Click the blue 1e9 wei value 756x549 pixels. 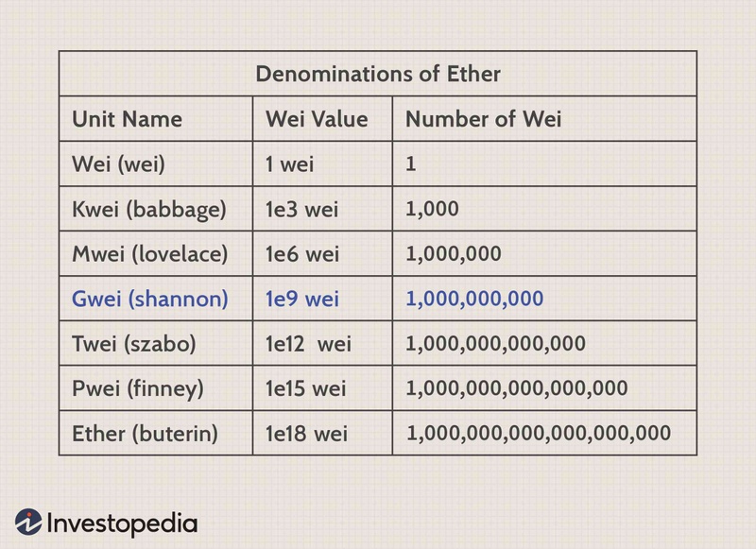click(x=302, y=299)
